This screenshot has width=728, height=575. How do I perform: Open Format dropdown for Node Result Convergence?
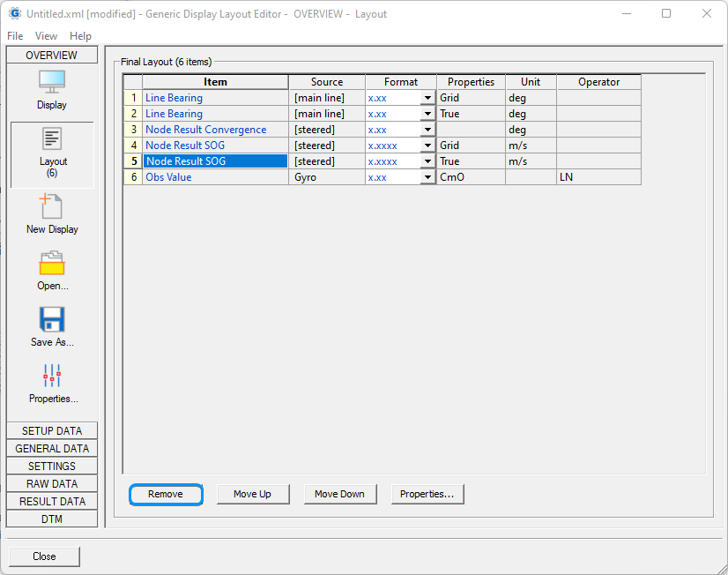427,130
